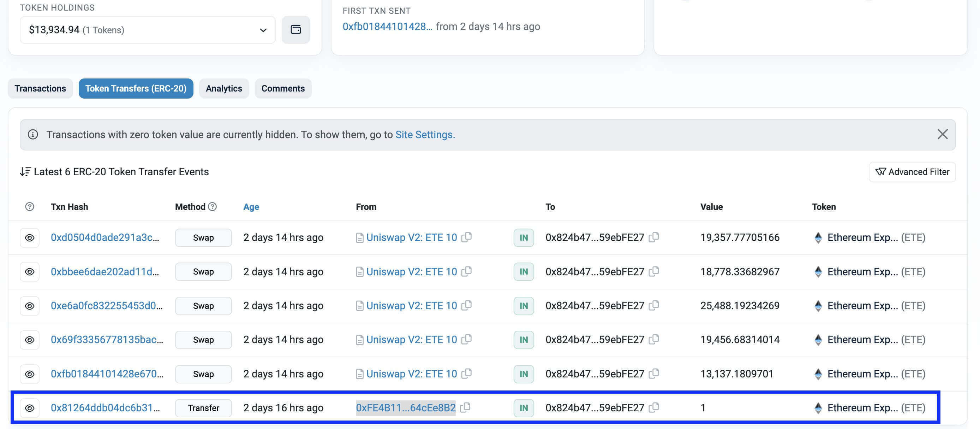Open Ethereum Exp... (ETE) token in Transfer row
This screenshot has width=980, height=429.
click(x=876, y=408)
